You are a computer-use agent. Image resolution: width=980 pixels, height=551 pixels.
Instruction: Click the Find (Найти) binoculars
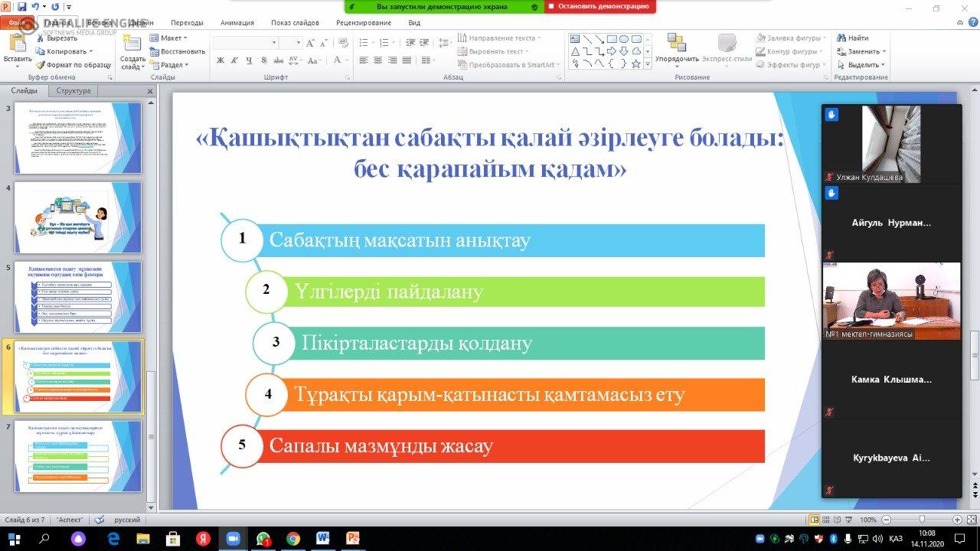[842, 37]
